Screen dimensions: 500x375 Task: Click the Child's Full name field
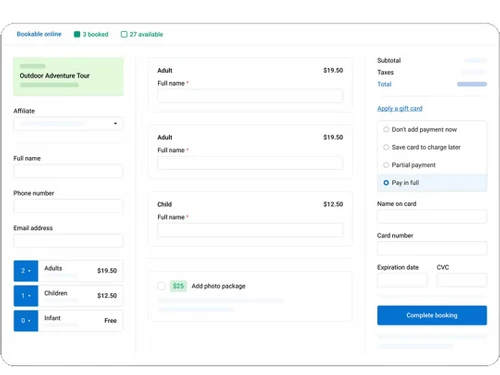(x=250, y=230)
